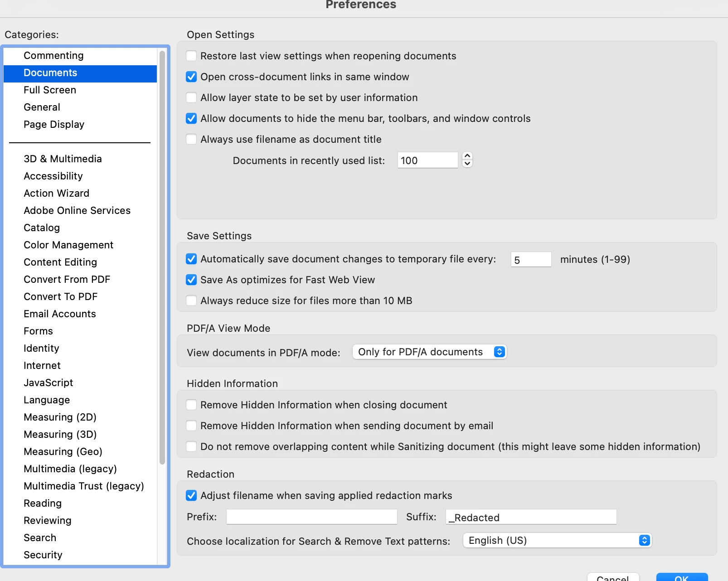
Task: Uncheck Adjust filename when saving redaction marks
Action: (191, 495)
